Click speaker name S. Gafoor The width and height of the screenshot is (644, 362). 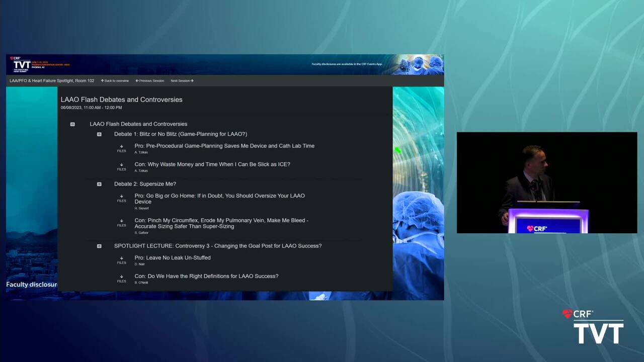pos(141,233)
